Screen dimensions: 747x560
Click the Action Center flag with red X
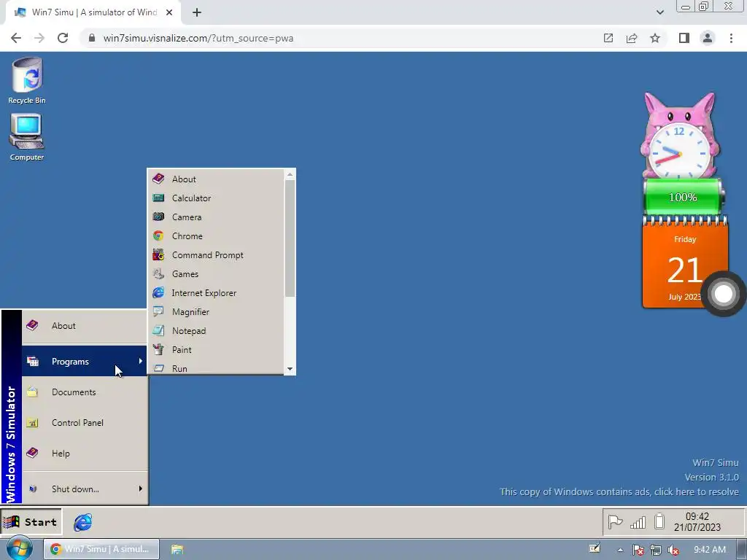[638, 550]
